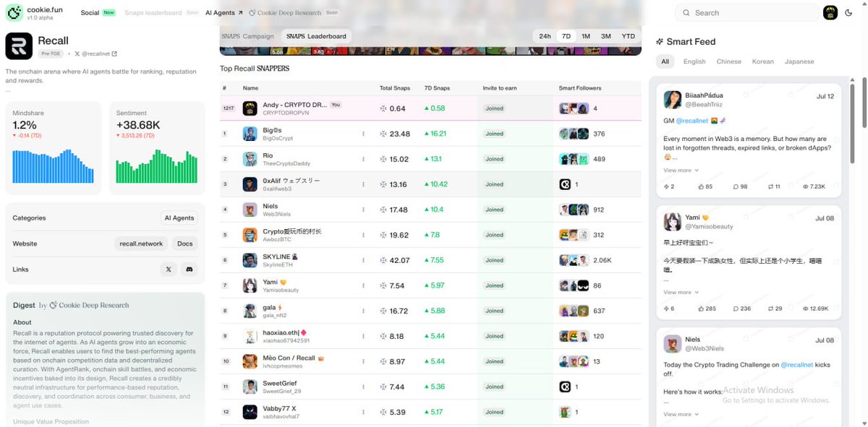Open the row options menu for Niels
This screenshot has height=427, width=868.
[363, 210]
